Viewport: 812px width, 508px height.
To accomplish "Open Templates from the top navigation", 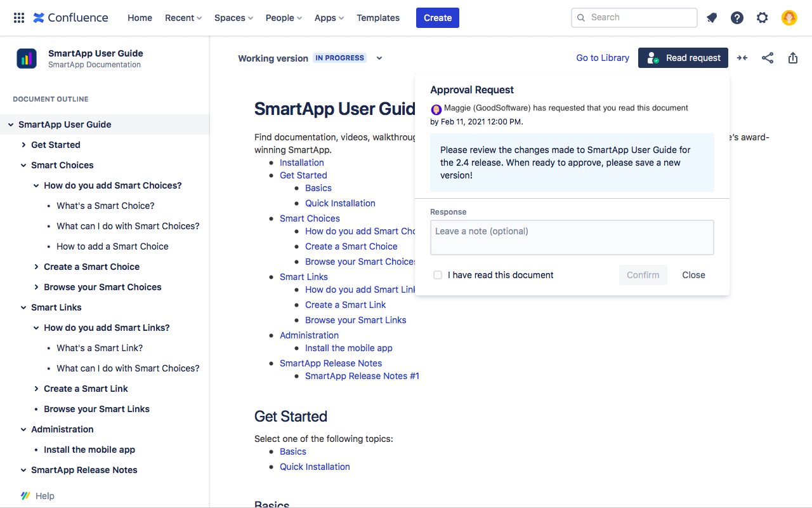I will coord(378,17).
